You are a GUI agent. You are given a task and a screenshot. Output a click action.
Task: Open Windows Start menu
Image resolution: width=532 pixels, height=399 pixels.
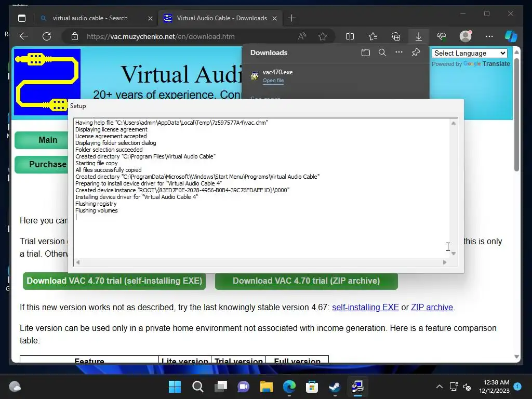tap(175, 387)
